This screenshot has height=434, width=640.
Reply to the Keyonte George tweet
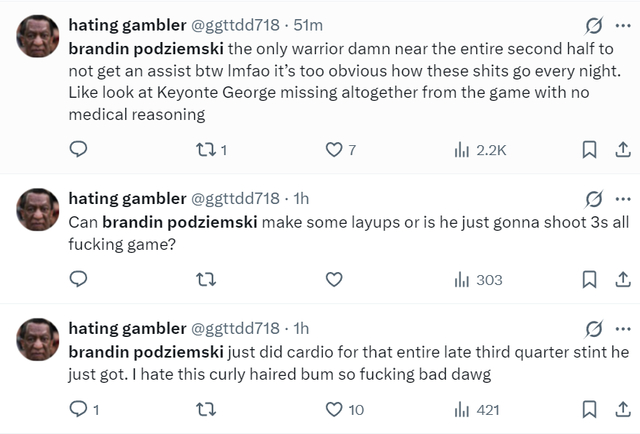coord(78,150)
